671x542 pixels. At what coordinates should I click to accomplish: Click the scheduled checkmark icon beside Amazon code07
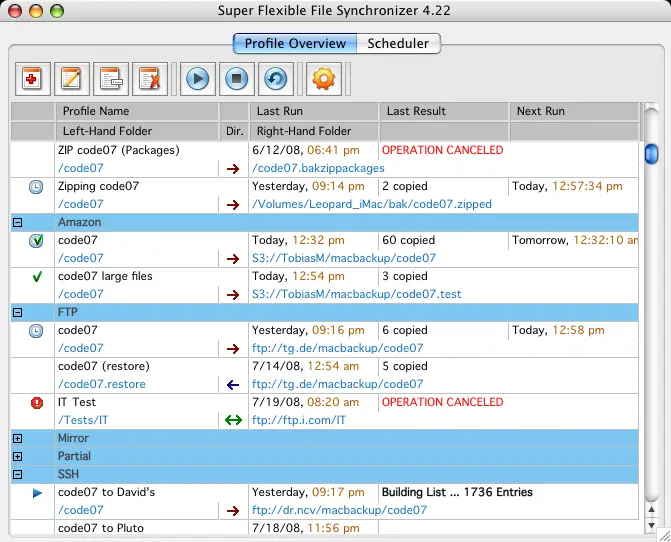36,241
